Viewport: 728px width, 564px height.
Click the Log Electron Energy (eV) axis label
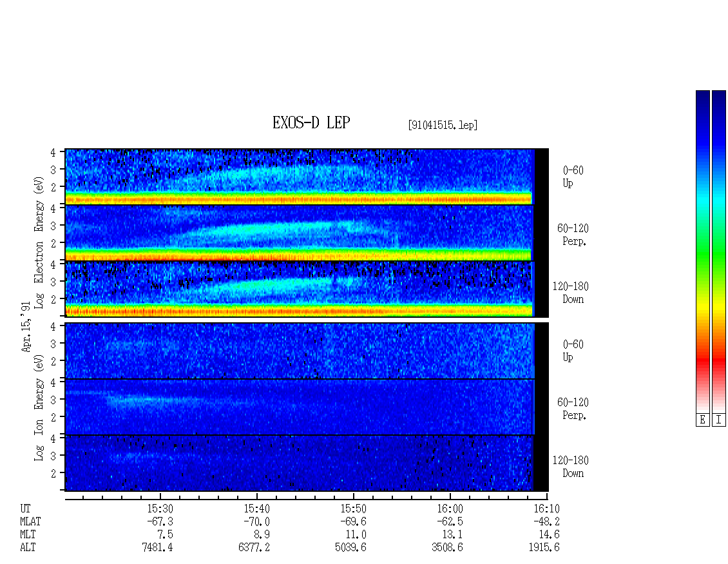39,242
